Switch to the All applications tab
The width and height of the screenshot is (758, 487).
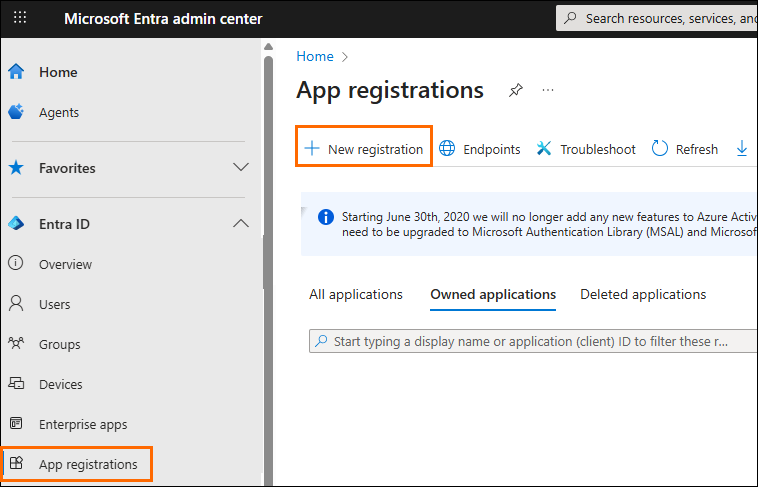[x=356, y=294]
